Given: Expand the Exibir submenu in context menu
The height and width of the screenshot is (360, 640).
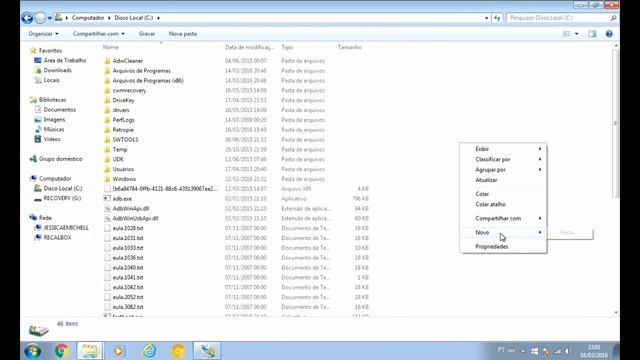Looking at the screenshot, I should point(503,149).
